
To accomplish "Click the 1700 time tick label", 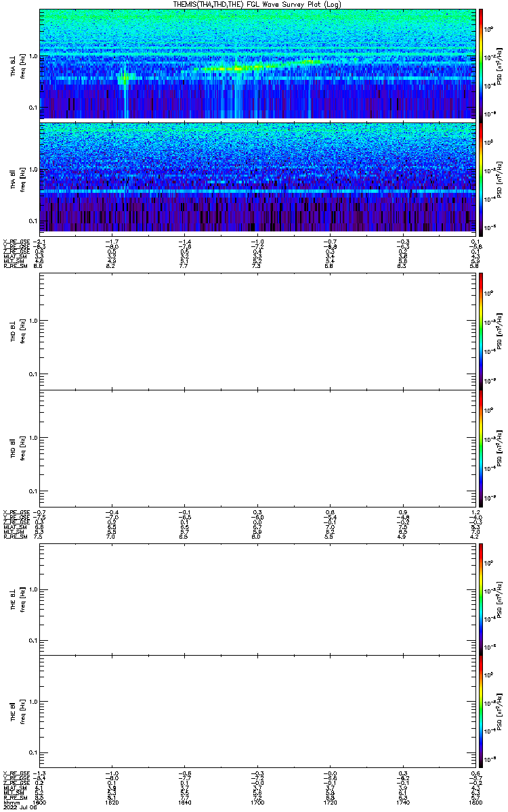I will point(257,803).
